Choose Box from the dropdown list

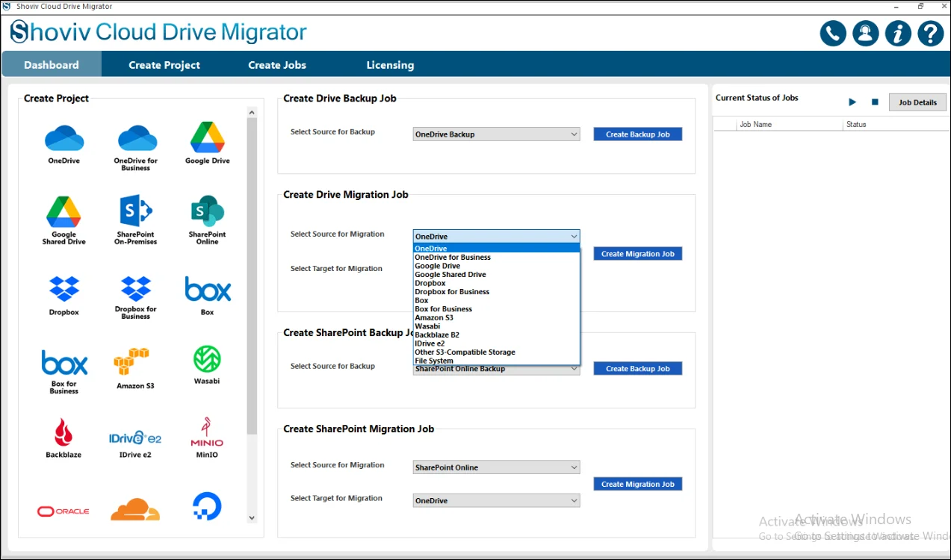tap(497, 300)
